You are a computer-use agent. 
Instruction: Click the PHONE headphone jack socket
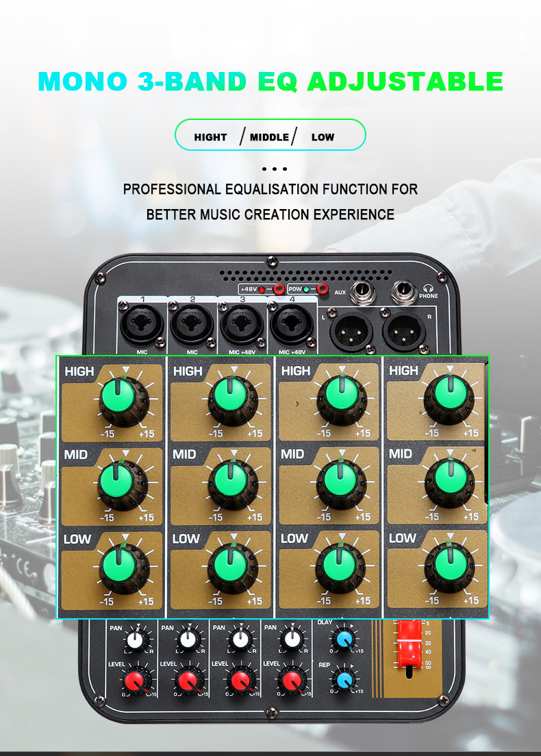point(403,292)
